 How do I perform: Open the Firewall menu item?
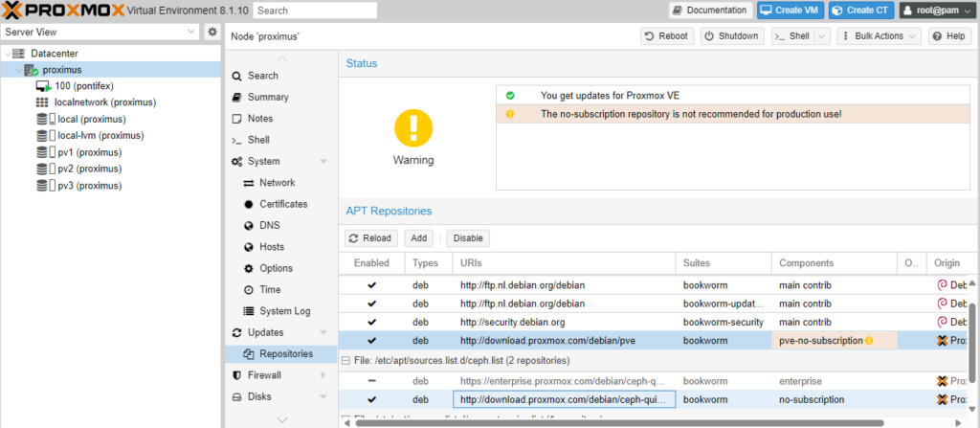(x=280, y=374)
